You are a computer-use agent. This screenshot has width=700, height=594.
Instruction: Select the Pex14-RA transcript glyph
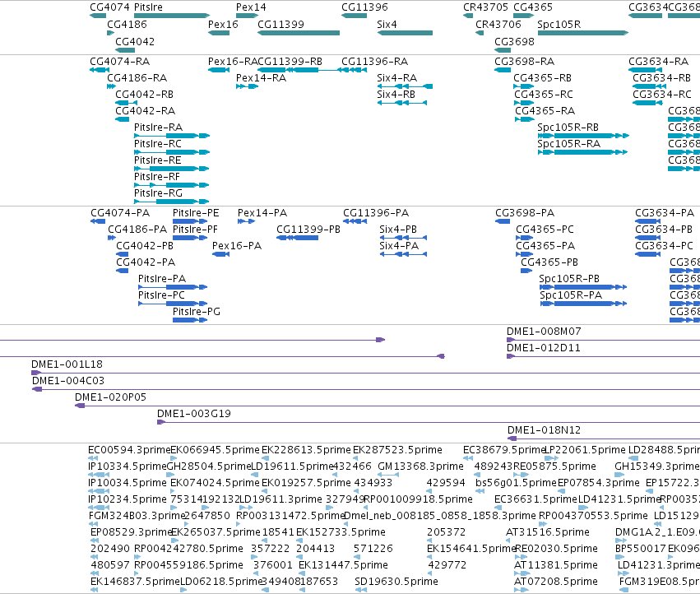[x=247, y=86]
